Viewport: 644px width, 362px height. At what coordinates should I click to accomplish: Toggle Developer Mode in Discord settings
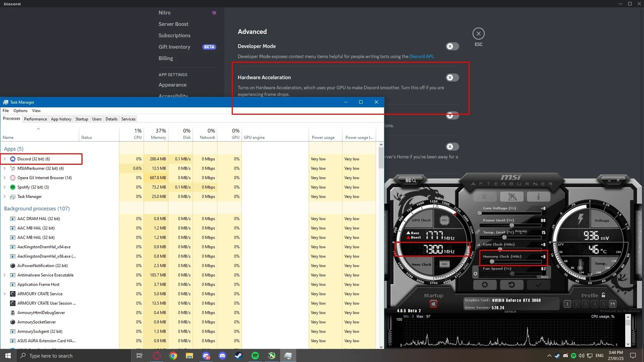tap(452, 46)
